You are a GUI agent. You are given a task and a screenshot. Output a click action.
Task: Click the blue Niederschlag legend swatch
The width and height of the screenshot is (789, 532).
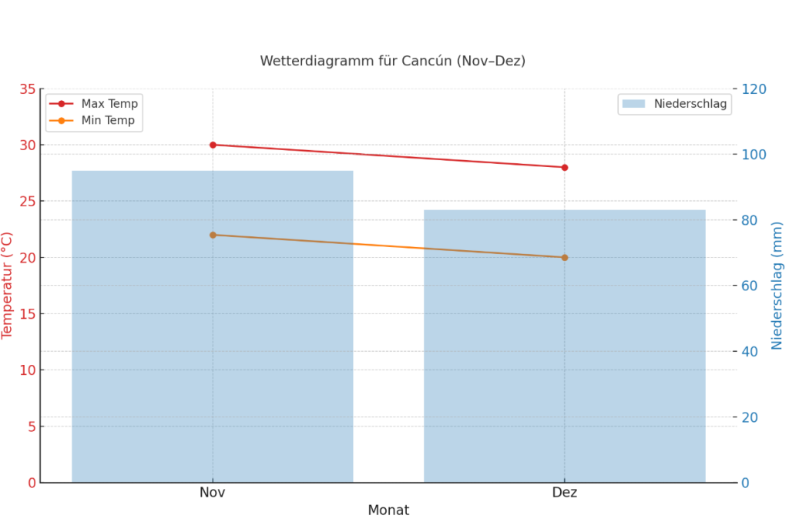click(x=633, y=104)
